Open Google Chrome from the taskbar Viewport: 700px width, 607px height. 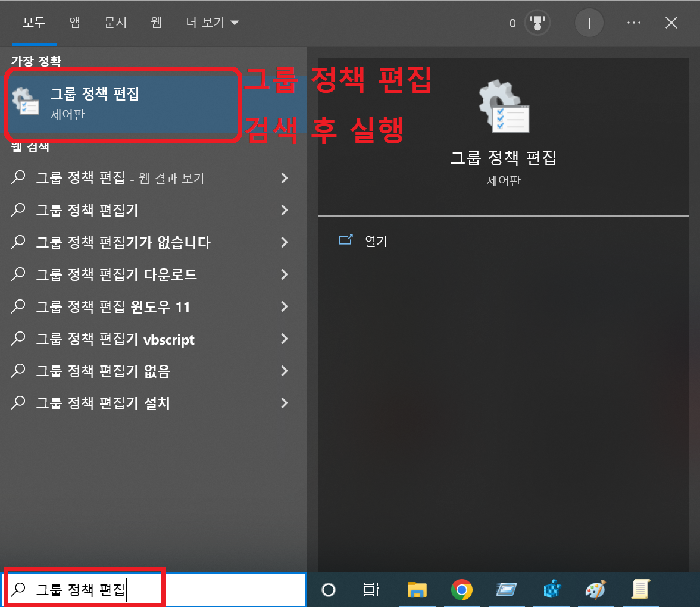coord(462,590)
